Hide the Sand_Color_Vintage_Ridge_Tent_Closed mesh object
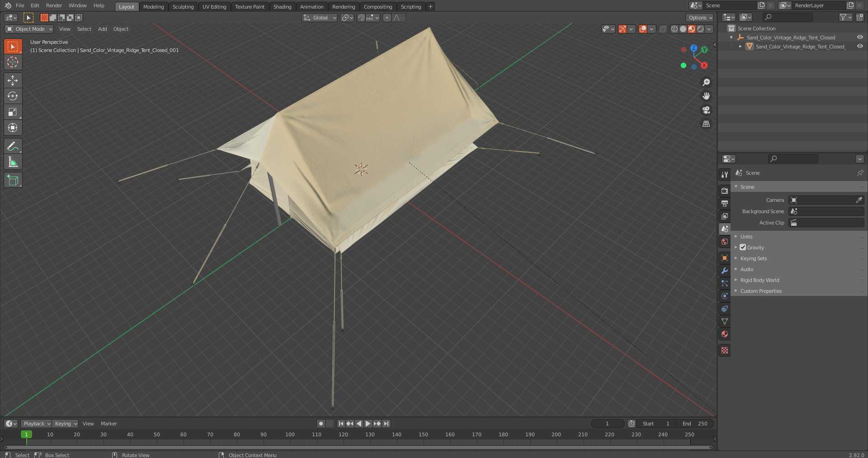 (x=860, y=46)
